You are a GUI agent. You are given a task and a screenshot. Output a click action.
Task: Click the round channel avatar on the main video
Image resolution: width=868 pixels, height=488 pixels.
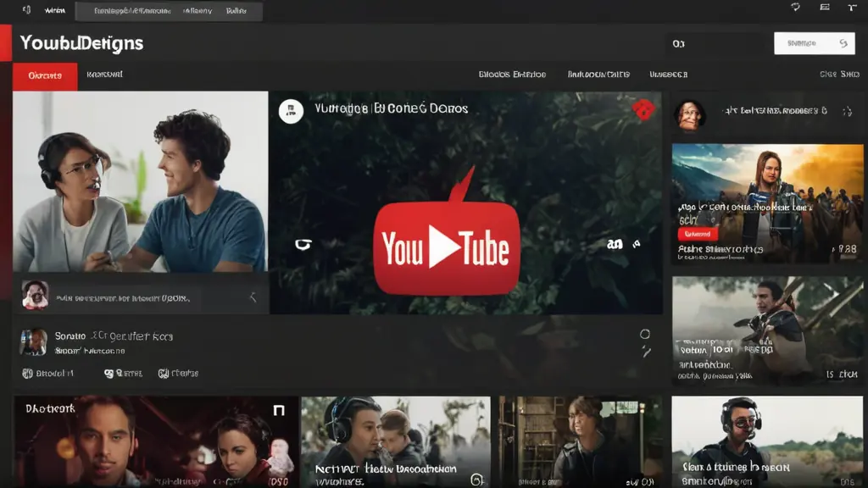(291, 111)
